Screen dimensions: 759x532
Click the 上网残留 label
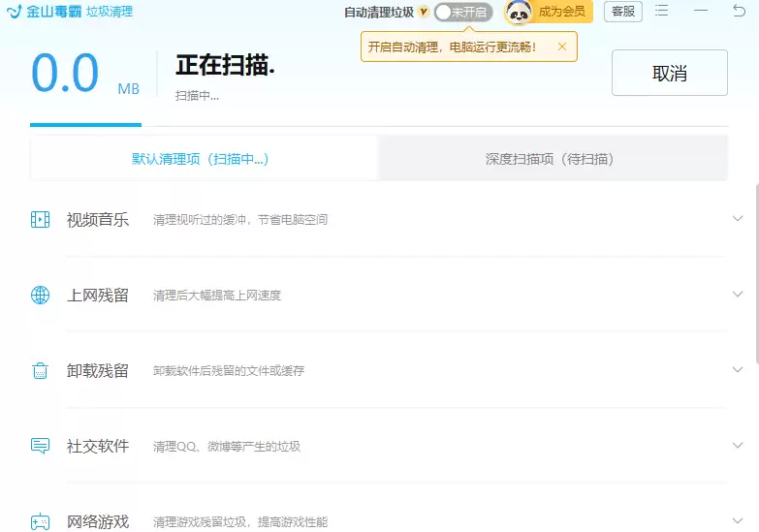(x=98, y=296)
